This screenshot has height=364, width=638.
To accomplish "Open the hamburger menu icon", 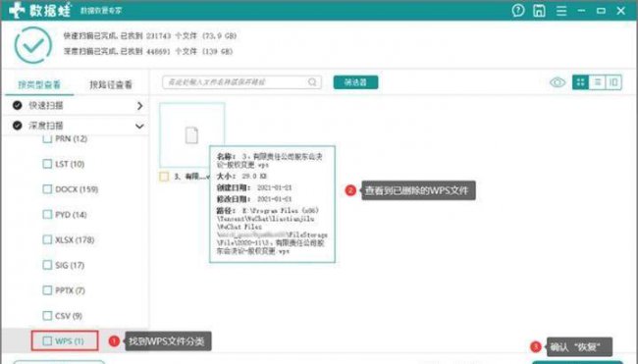I will tap(561, 11).
